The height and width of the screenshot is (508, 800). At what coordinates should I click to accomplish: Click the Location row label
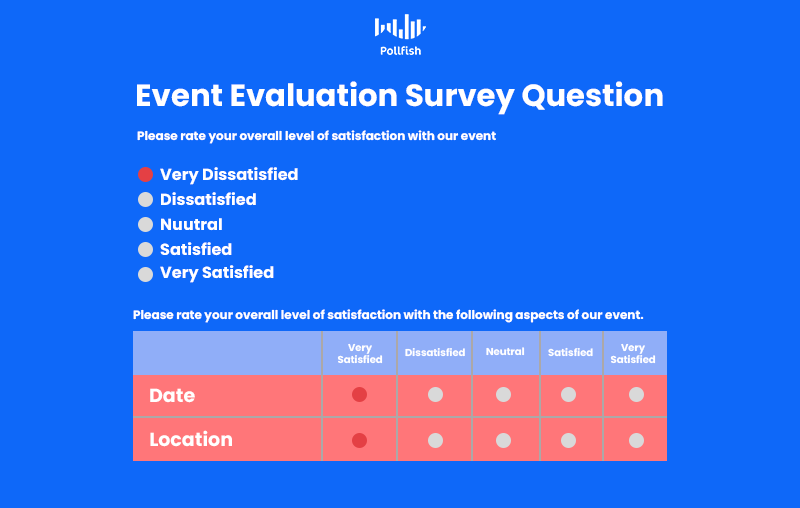coord(191,439)
